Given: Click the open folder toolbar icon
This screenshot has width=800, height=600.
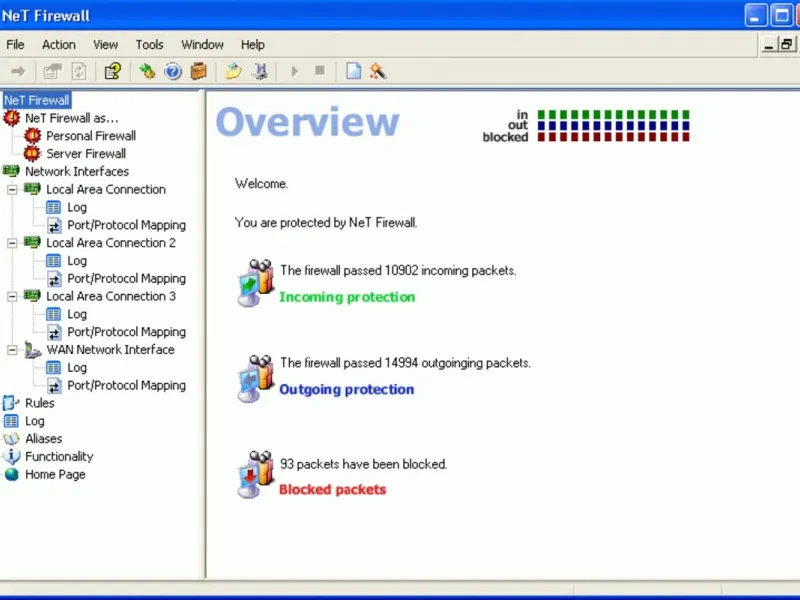Looking at the screenshot, I should click(234, 71).
